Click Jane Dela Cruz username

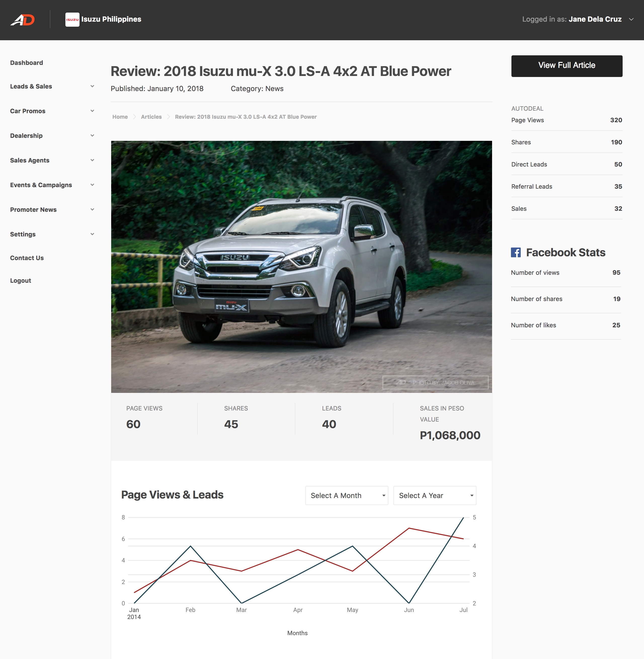[595, 19]
